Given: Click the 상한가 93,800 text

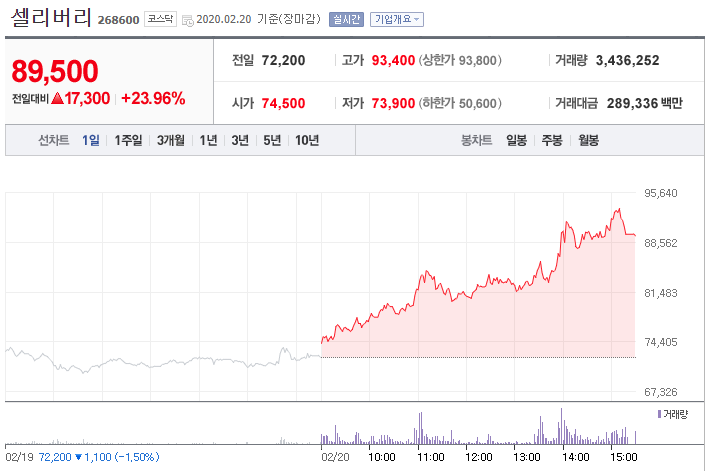Looking at the screenshot, I should tap(460, 60).
